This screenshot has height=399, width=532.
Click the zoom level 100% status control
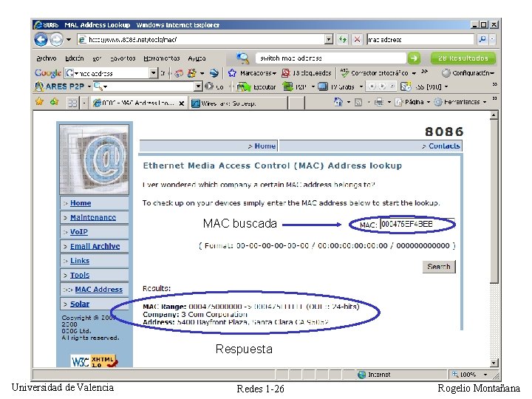[x=471, y=375]
